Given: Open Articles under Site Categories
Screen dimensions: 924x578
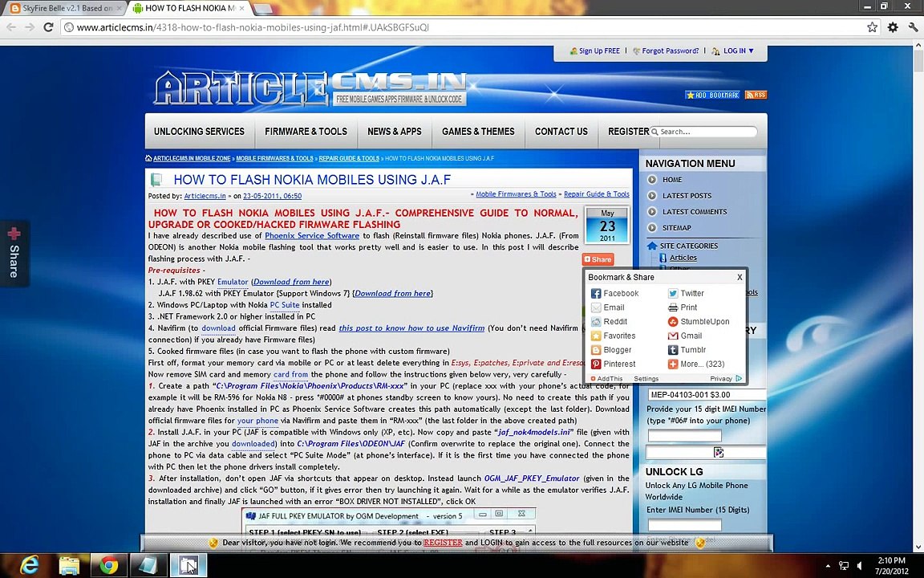Looking at the screenshot, I should (683, 258).
